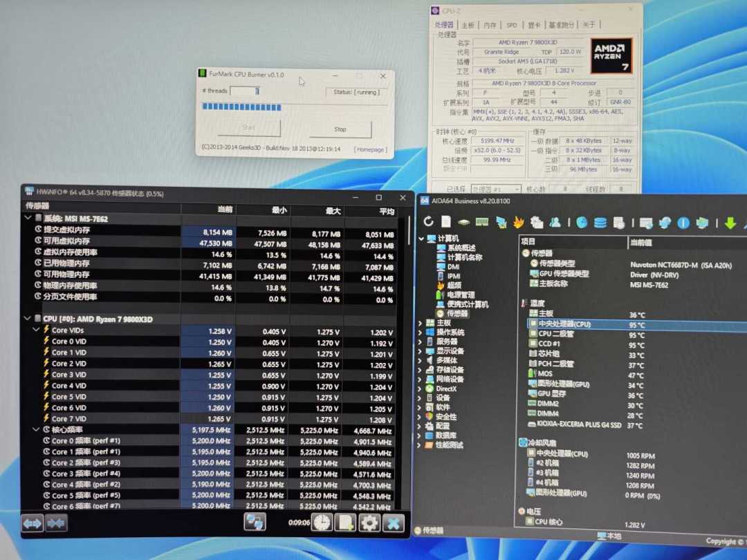The width and height of the screenshot is (747, 560).
Task: Click the blue info circle icon in AIDA64
Action: (x=683, y=223)
